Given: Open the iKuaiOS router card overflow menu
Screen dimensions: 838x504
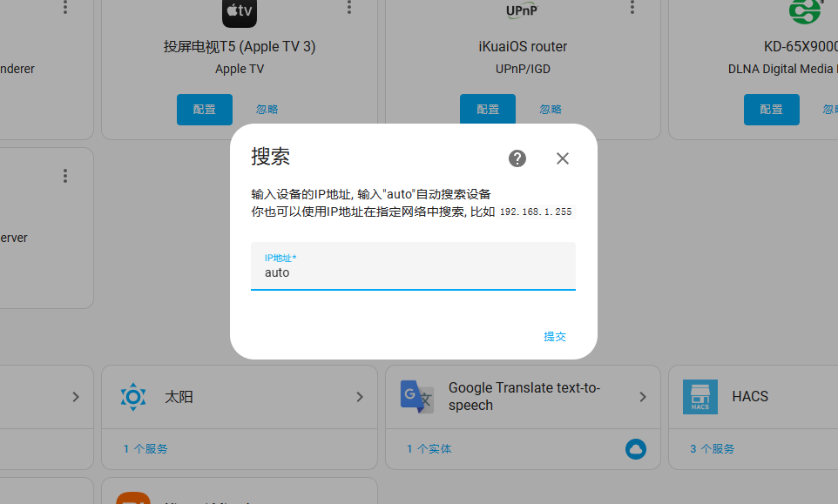Looking at the screenshot, I should point(632,7).
